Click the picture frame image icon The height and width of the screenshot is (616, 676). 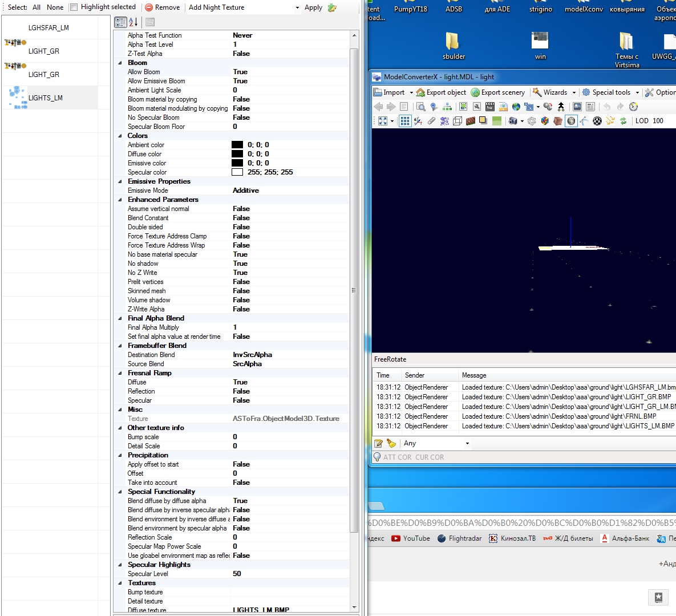pyautogui.click(x=577, y=107)
